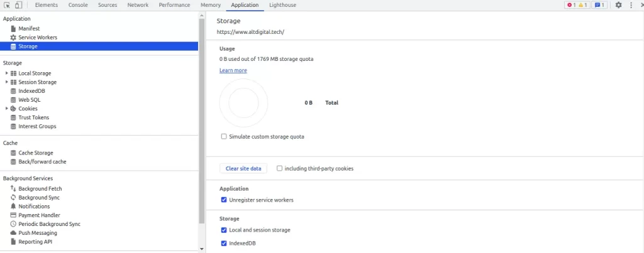Click the storage usage donut chart
Viewport: 644px width, 253px height.
pyautogui.click(x=243, y=103)
